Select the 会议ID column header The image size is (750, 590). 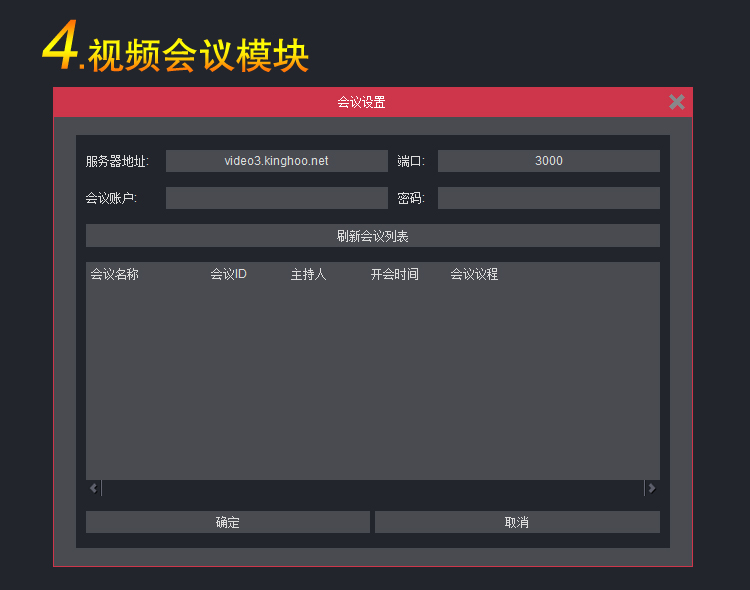point(228,274)
